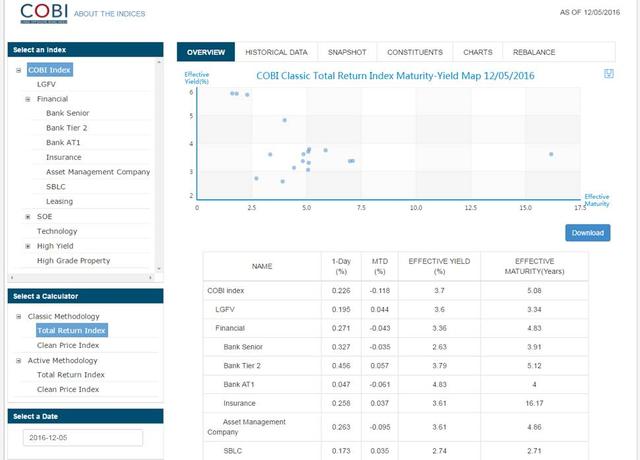Screen dimensions: 640x460
Task: Choose Active Methodology Clean Price Index
Action: point(68,389)
